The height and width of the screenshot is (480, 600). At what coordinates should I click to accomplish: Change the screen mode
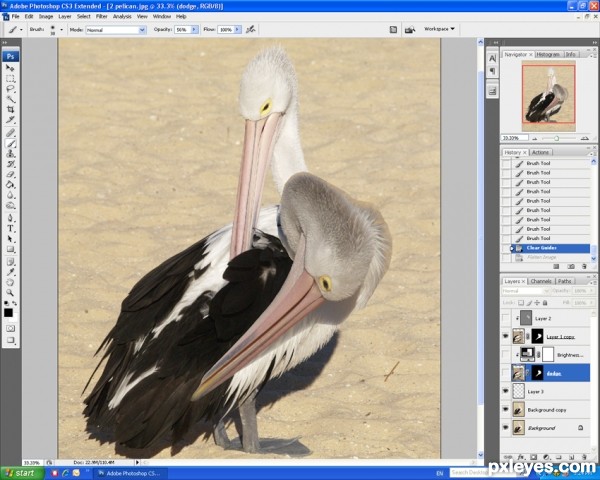pos(10,340)
